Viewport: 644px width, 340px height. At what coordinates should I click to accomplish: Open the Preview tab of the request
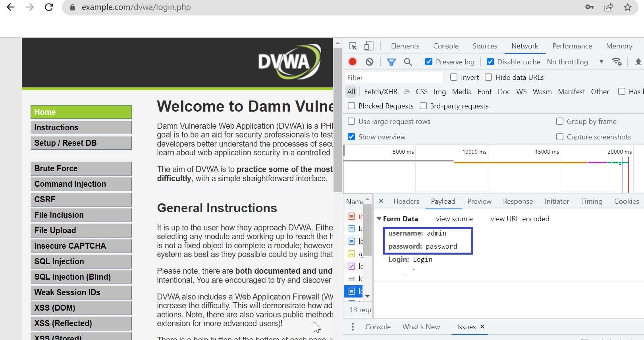479,201
